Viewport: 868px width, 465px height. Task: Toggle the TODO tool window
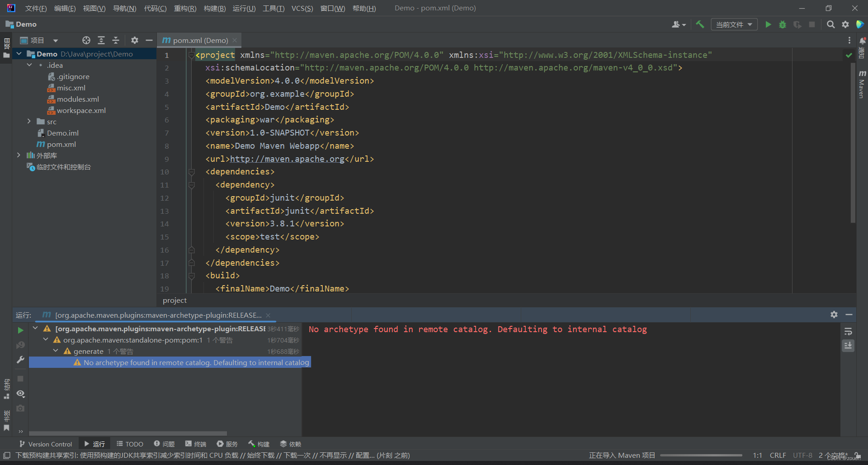[130, 444]
